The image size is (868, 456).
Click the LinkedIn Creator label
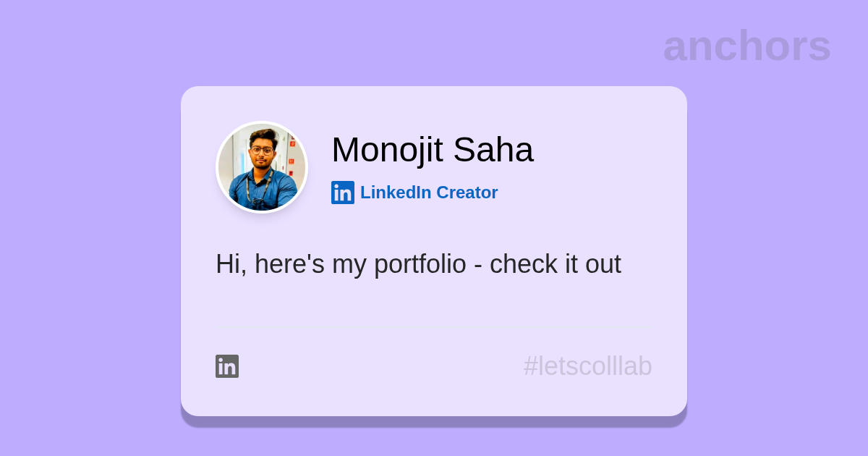pyautogui.click(x=428, y=193)
